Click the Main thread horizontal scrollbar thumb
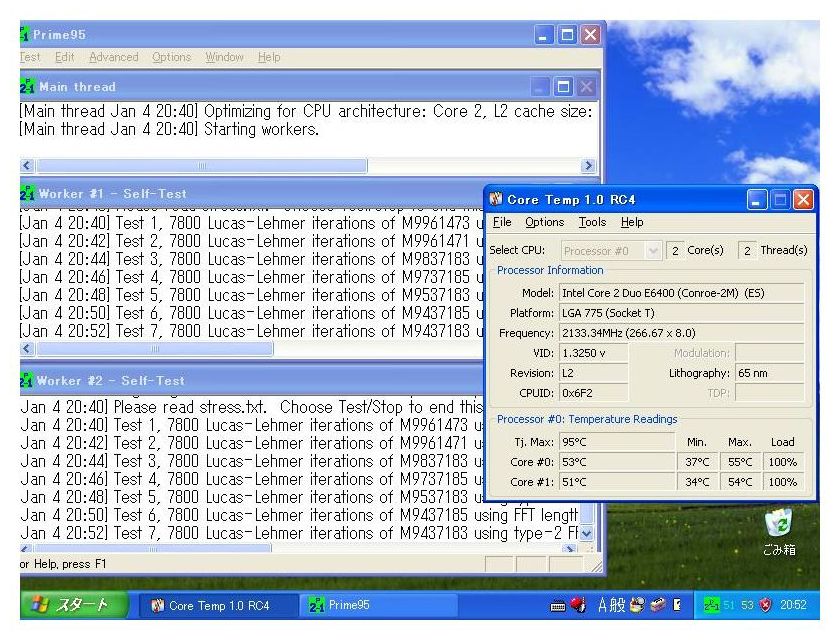840x640 pixels. (201, 165)
